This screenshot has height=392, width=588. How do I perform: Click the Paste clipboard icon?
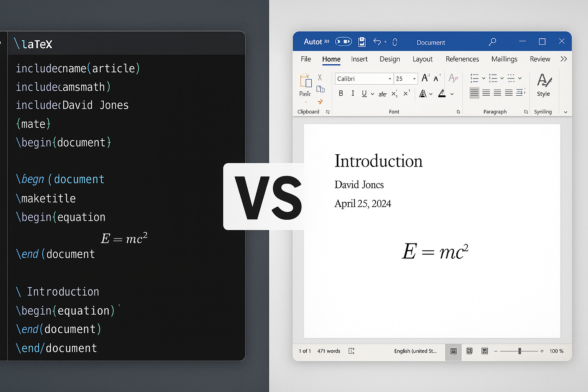[x=305, y=80]
